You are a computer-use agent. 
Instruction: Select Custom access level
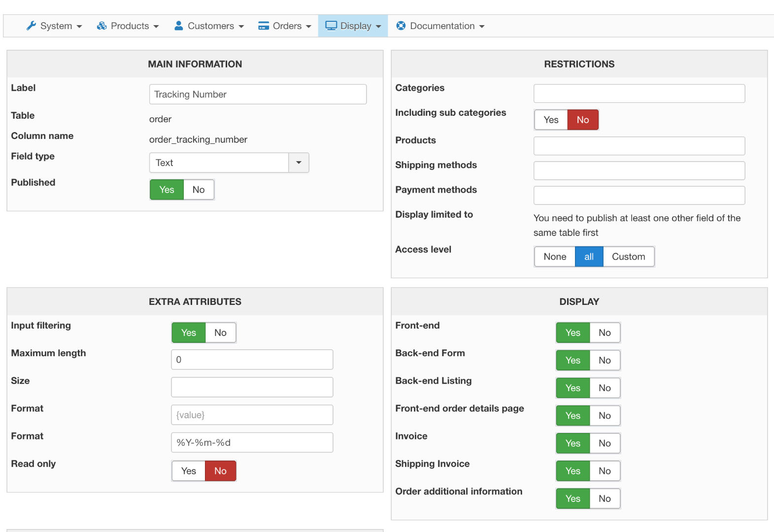pyautogui.click(x=628, y=257)
